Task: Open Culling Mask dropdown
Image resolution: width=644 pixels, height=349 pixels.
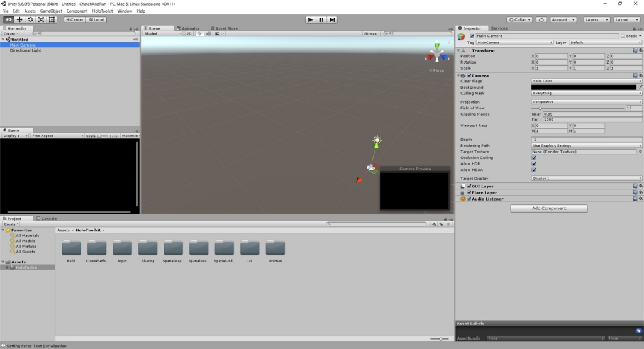Action: pyautogui.click(x=587, y=93)
